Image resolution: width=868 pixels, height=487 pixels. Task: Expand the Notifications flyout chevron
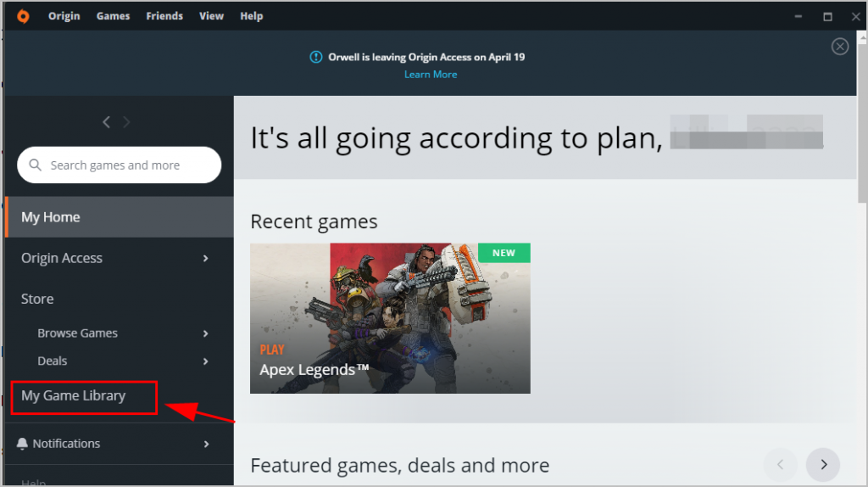point(206,444)
